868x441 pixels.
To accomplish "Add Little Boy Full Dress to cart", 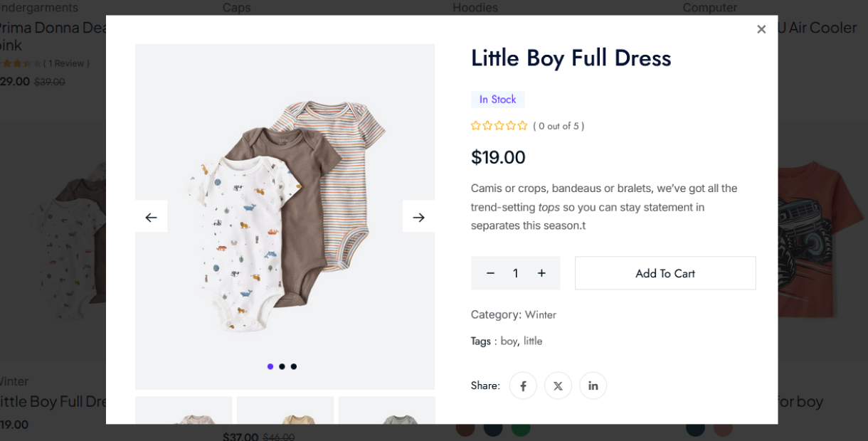I will click(665, 273).
